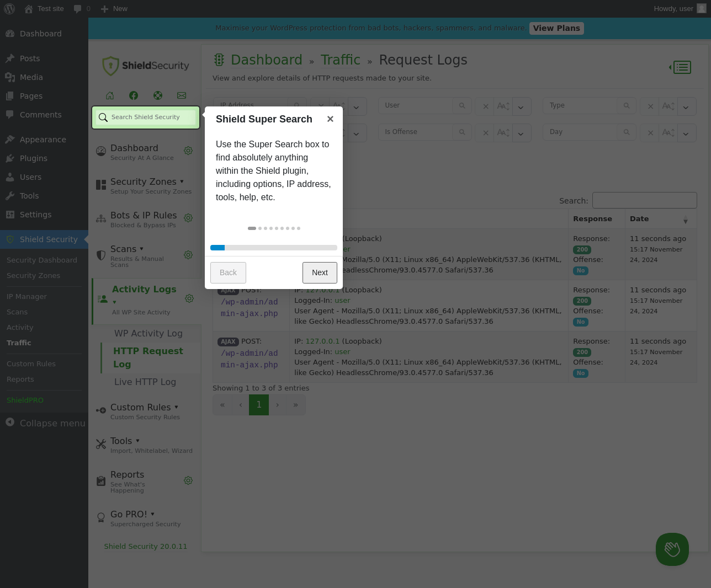
Task: Open the gear beside Shield Dashboard item
Action: click(188, 151)
